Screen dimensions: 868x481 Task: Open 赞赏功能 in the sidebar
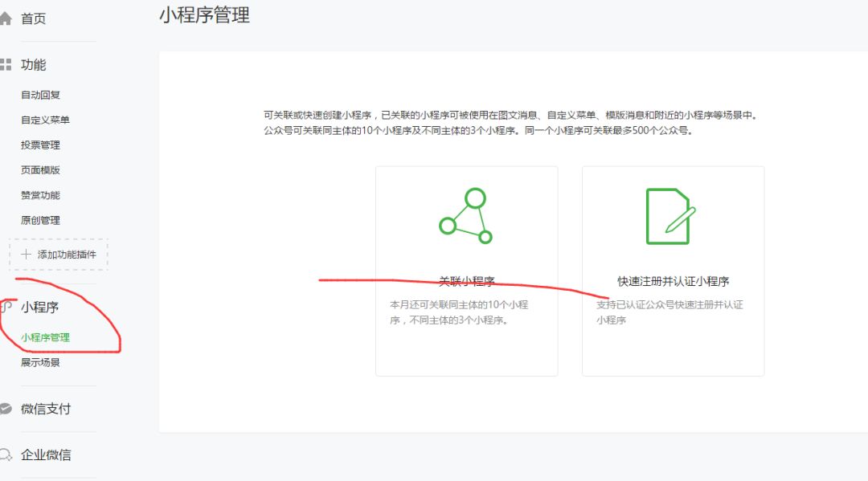tap(40, 195)
